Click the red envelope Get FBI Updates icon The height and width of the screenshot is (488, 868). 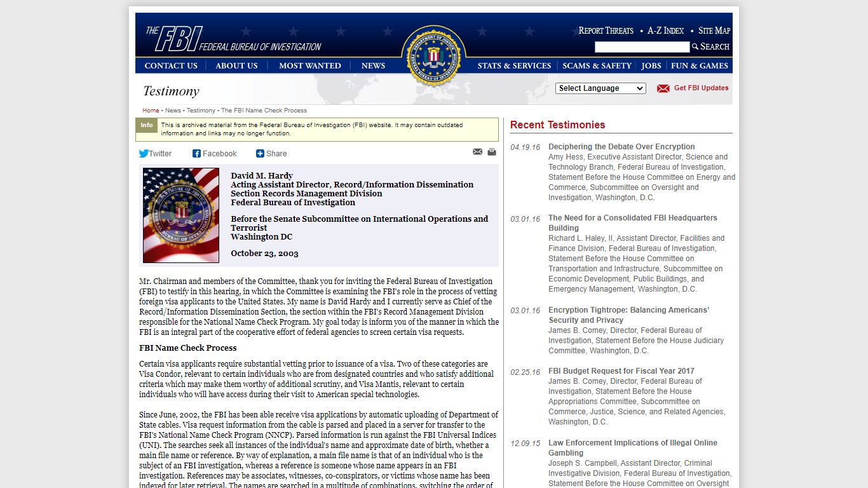point(663,88)
